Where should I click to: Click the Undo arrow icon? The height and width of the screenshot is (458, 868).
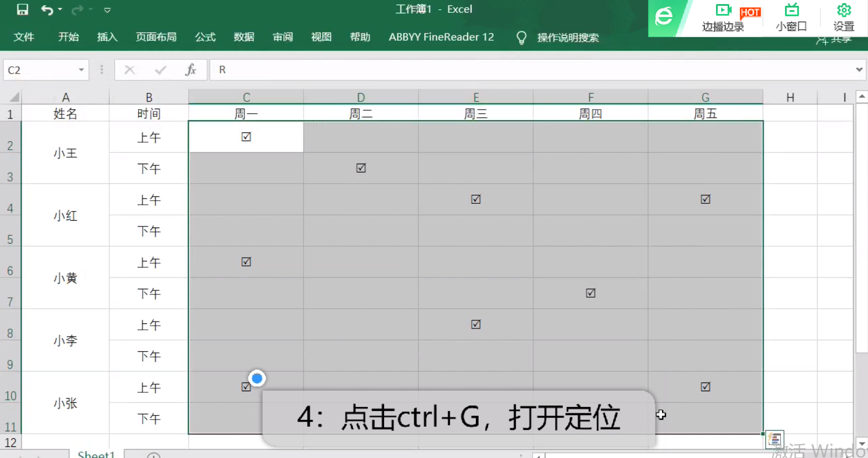point(47,9)
